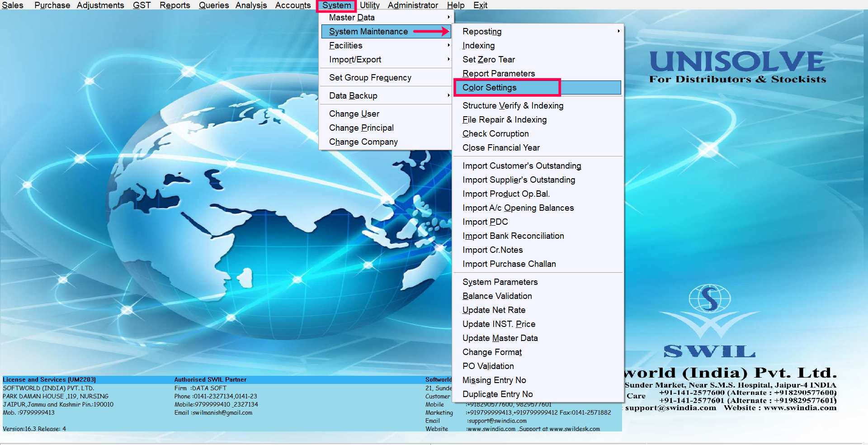
Task: Choose Import A/c Opening Balances
Action: pos(538,208)
